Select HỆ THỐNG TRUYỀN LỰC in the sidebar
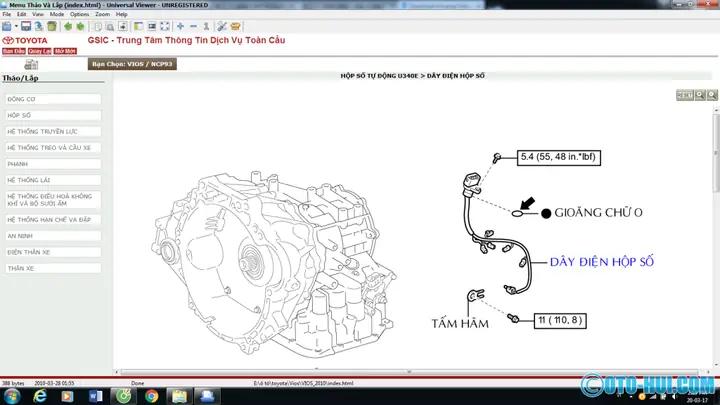Screen dimensions: 720x405 tap(53, 131)
